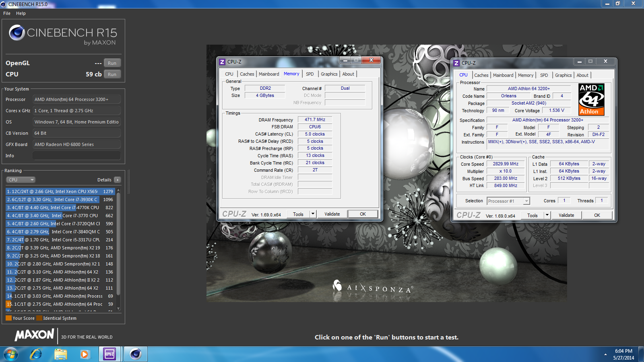644x362 pixels.
Task: Click Validate in Memory CPU-Z window
Action: (332, 214)
